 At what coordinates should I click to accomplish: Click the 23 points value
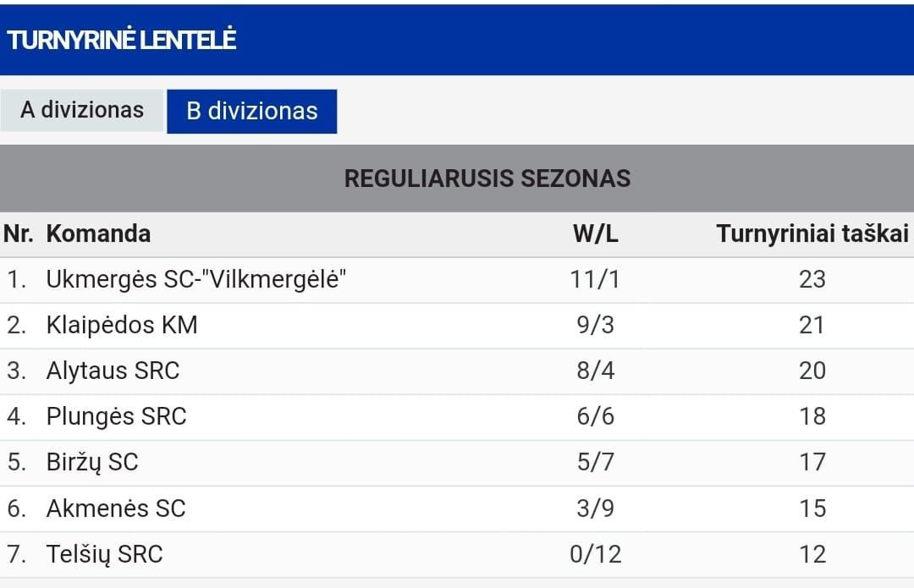pos(812,280)
